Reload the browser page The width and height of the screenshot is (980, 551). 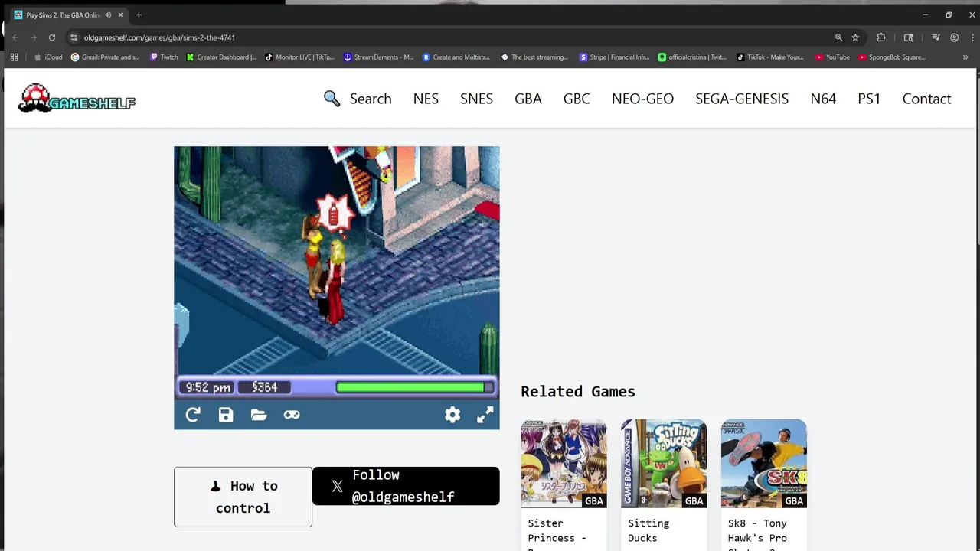pos(52,37)
